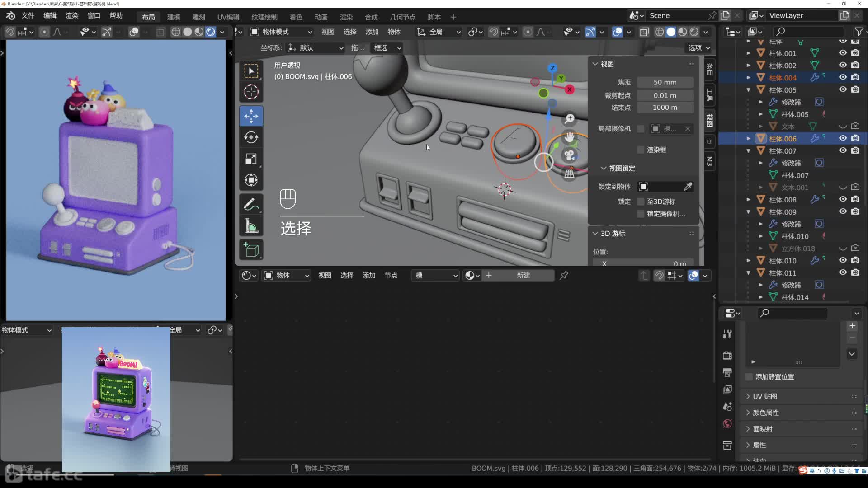Collapse the 视图锁定 subsection
This screenshot has height=488, width=868.
coord(604,168)
